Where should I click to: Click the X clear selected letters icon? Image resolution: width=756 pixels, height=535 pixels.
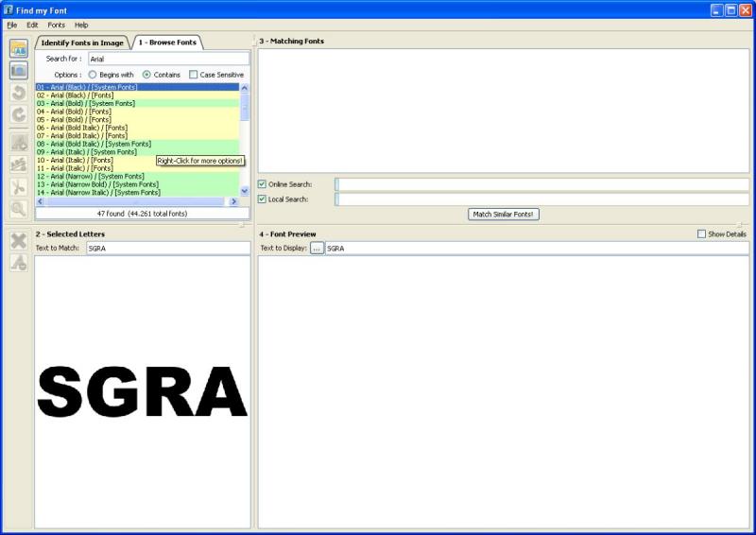pyautogui.click(x=19, y=241)
